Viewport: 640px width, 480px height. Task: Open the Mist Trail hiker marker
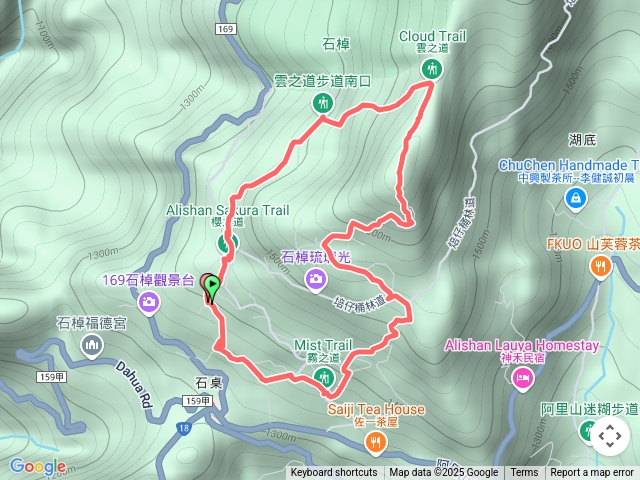pyautogui.click(x=324, y=377)
